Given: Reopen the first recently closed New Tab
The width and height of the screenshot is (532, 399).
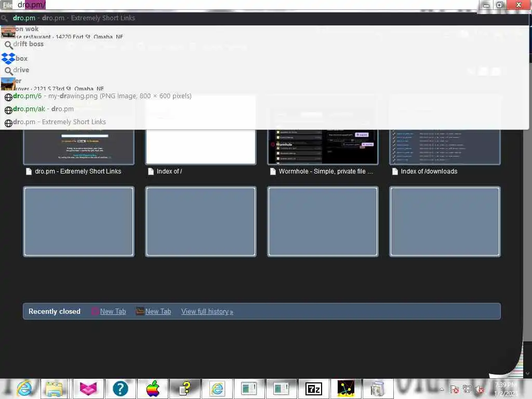Looking at the screenshot, I should pyautogui.click(x=113, y=312).
